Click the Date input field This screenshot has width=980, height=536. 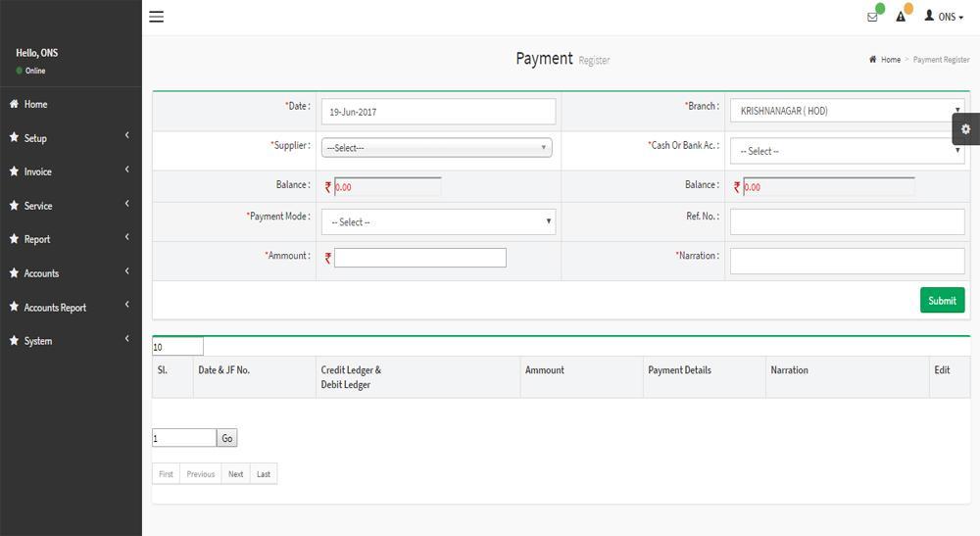pos(438,112)
